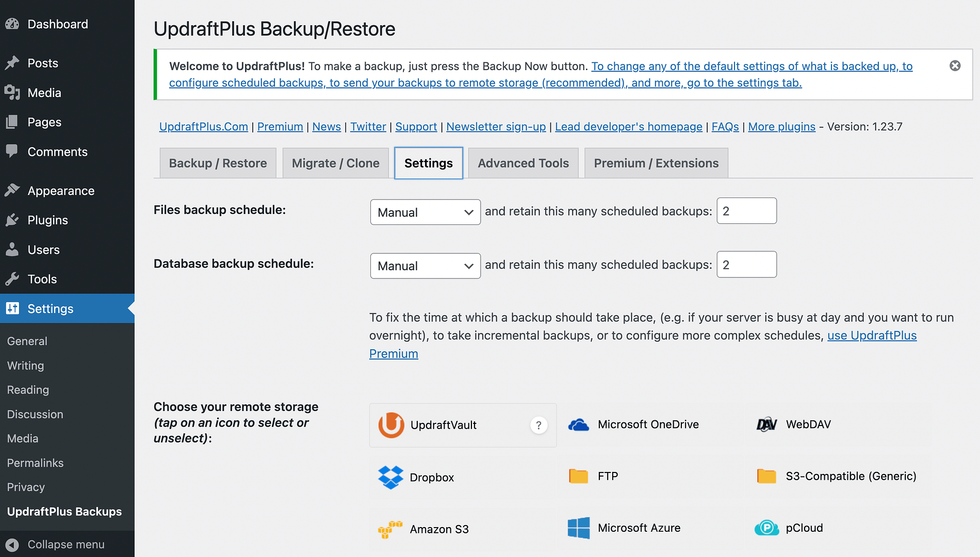The height and width of the screenshot is (557, 980).
Task: Switch to the Migrate / Clone tab
Action: coord(335,163)
